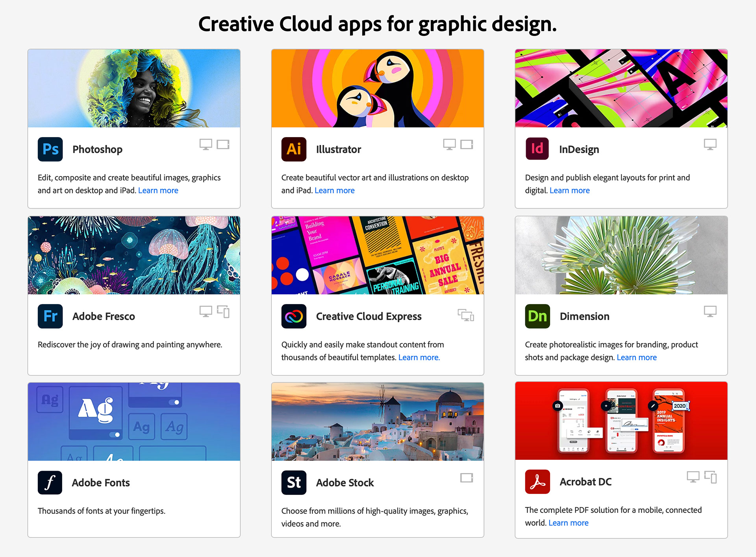Click 'Rediscover the joy of drawing' description
This screenshot has height=557, width=756.
tap(130, 345)
